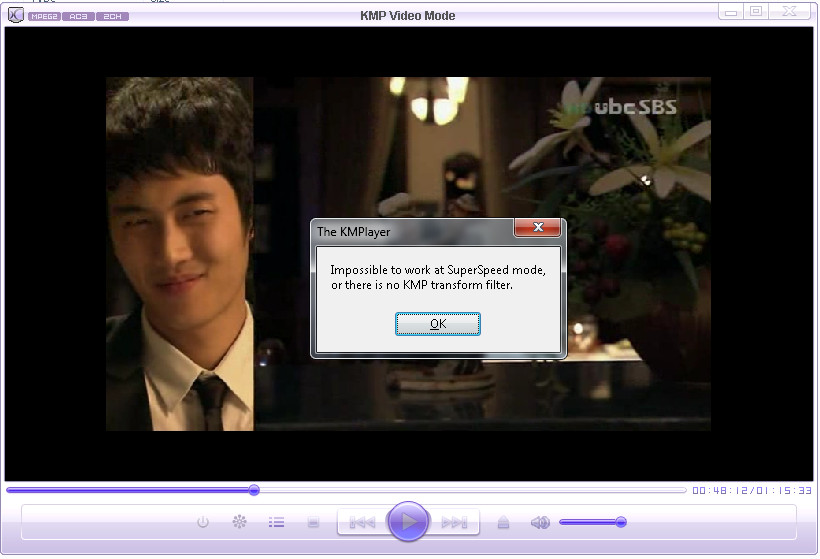Click the MPEG2 codec badge
This screenshot has height=559, width=820.
coord(44,16)
